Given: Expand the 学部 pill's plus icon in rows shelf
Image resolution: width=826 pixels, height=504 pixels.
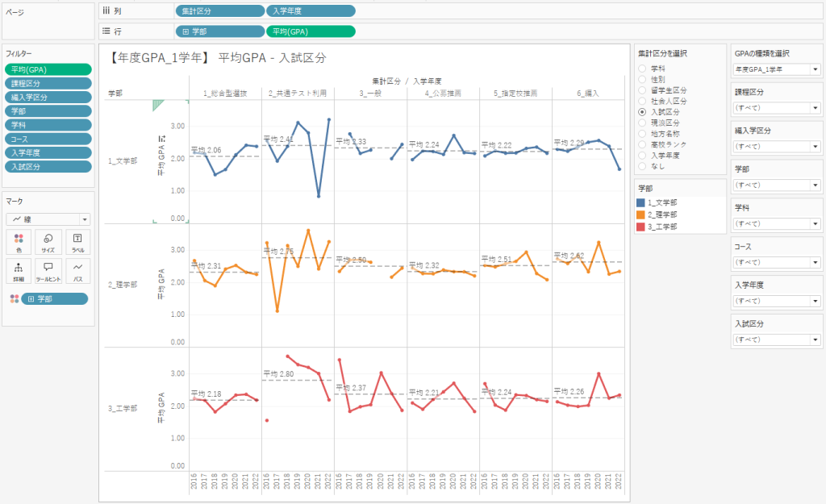Looking at the screenshot, I should tap(186, 31).
